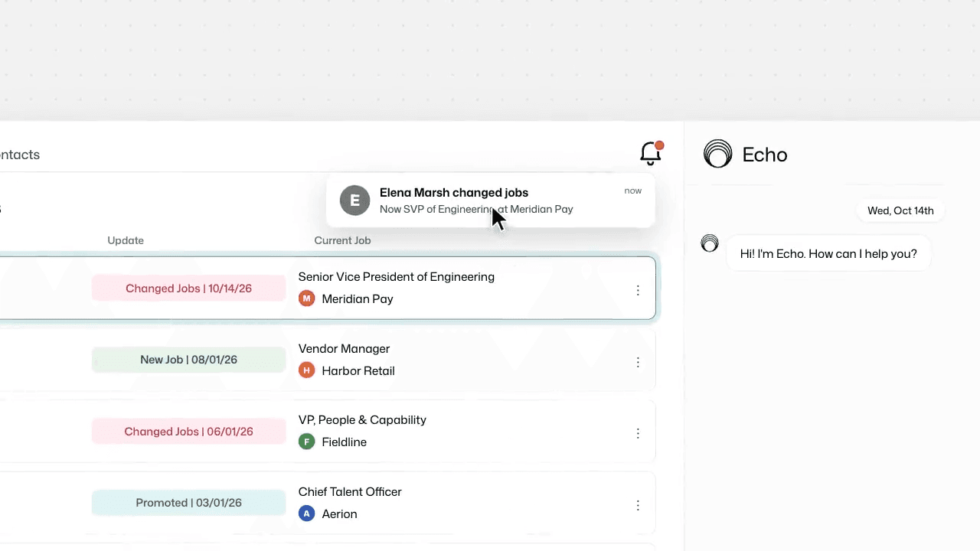
Task: Sort by the Current Job column header
Action: (x=342, y=240)
